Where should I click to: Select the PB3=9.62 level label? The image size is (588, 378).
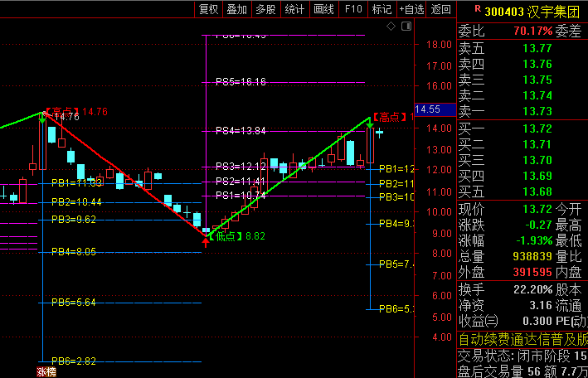(x=74, y=220)
